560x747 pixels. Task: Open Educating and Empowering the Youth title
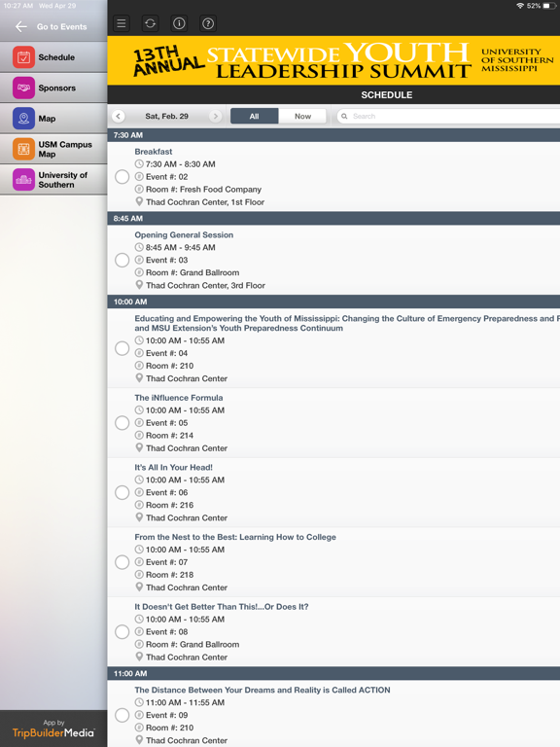(347, 323)
